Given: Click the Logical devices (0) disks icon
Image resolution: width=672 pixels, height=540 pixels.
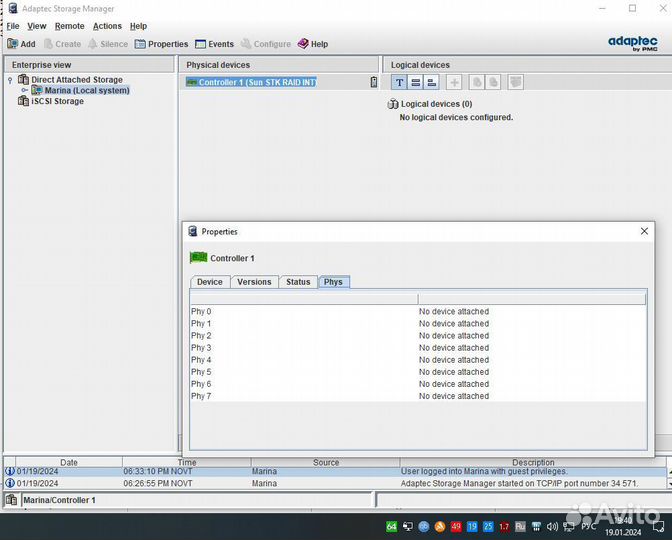Looking at the screenshot, I should coord(393,104).
